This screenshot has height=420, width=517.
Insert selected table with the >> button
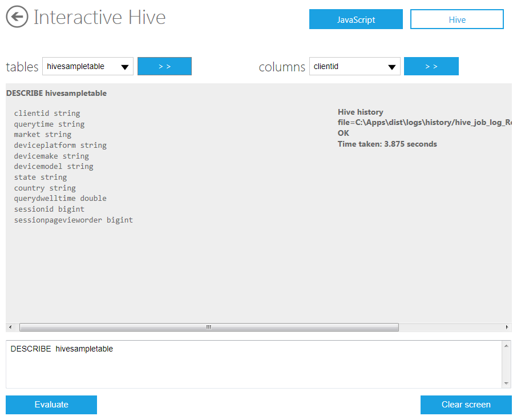(164, 67)
